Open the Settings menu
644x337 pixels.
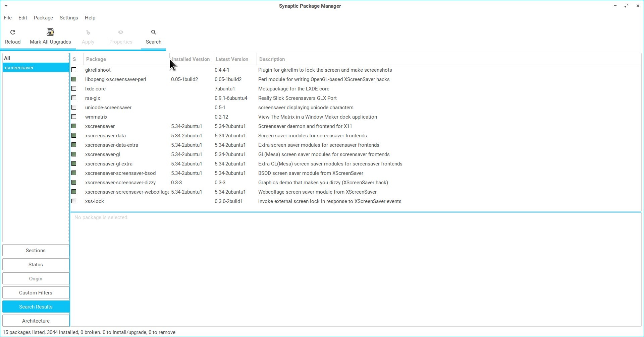tap(69, 18)
